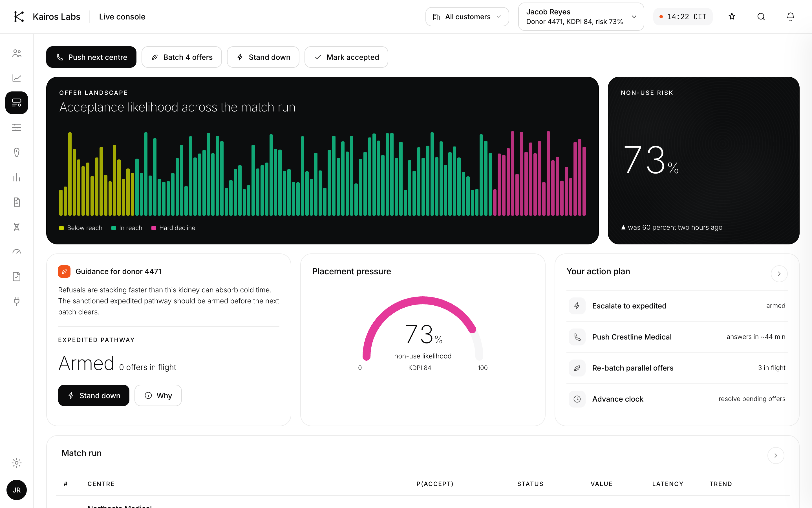This screenshot has width=812, height=508.
Task: Click the 'was 60 percent two hours ago' note
Action: [671, 227]
